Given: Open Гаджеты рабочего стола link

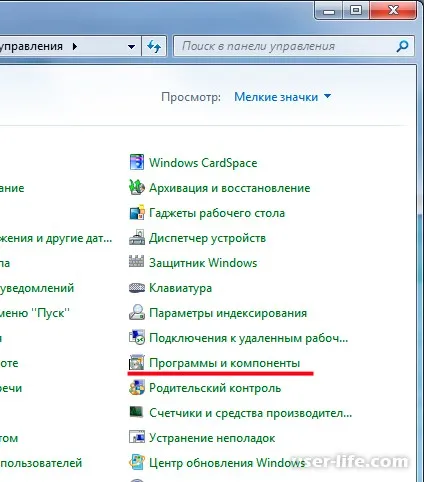Looking at the screenshot, I should (217, 213).
